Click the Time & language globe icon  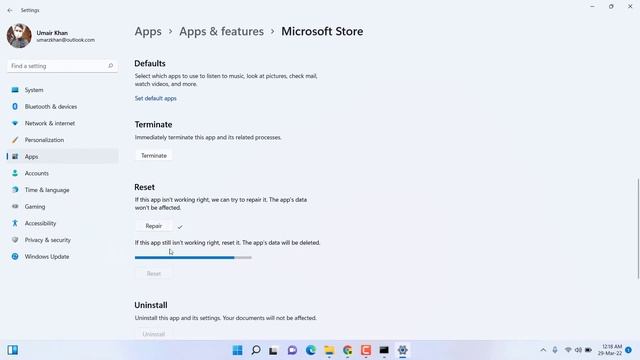(15, 190)
